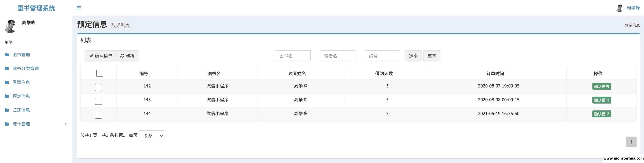Expand 统计管理 submenu chevron
This screenshot has width=644, height=163.
click(65, 124)
